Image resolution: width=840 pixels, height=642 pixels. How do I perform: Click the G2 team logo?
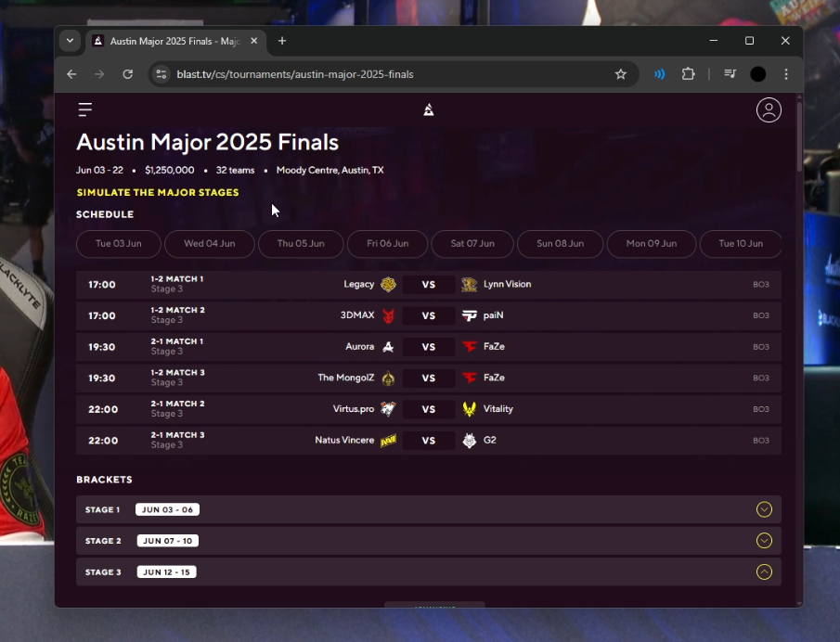[470, 440]
